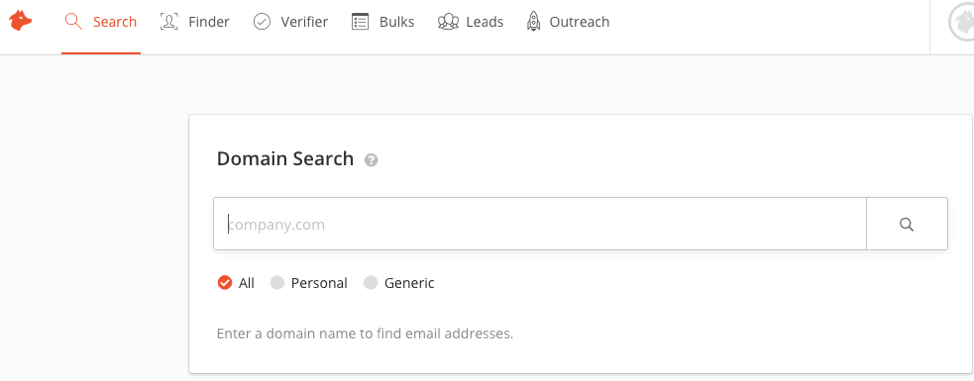This screenshot has width=974, height=381.
Task: Switch to the Outreach tab label
Action: pos(580,22)
